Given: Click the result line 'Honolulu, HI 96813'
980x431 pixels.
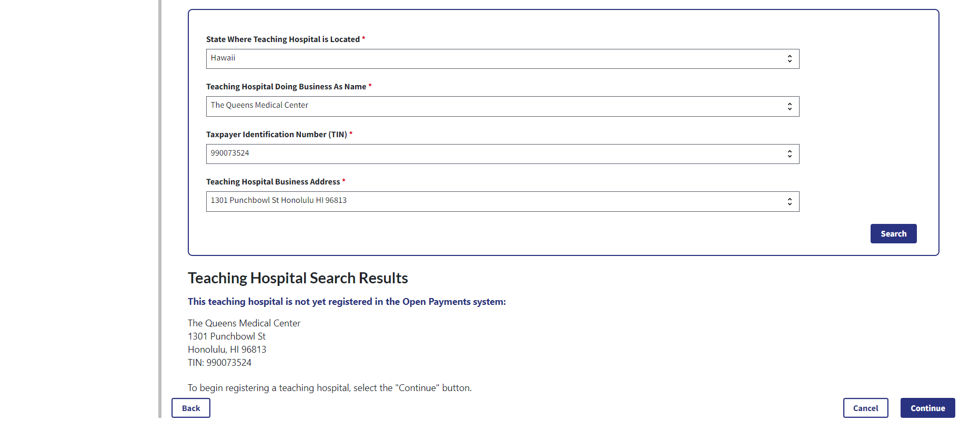Looking at the screenshot, I should pyautogui.click(x=227, y=350).
